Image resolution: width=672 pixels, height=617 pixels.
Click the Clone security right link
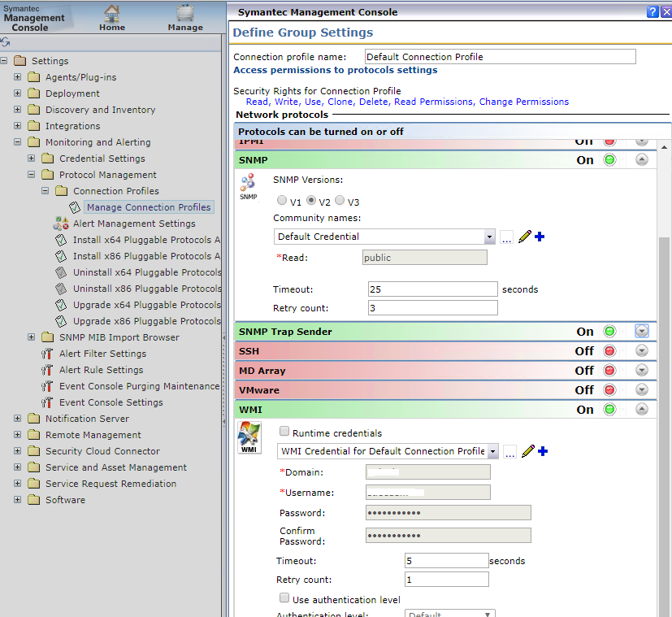point(340,102)
